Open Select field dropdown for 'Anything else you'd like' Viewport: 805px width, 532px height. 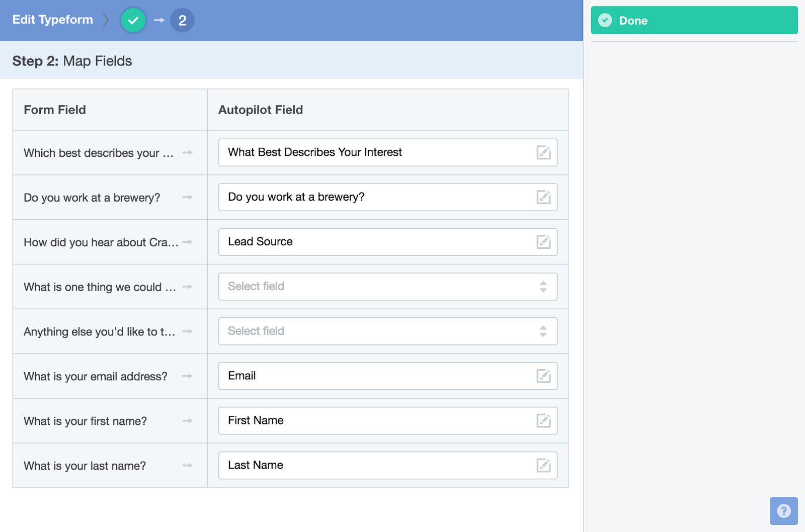pyautogui.click(x=388, y=331)
